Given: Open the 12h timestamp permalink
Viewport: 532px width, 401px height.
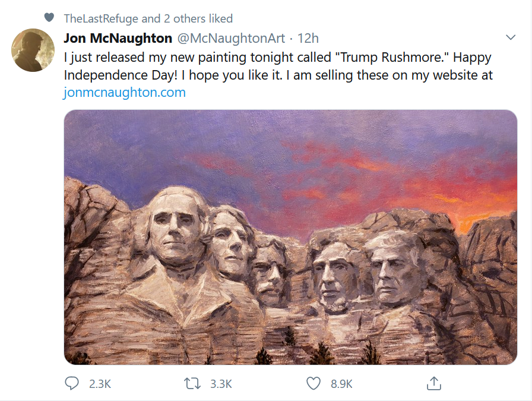Looking at the screenshot, I should [x=308, y=39].
